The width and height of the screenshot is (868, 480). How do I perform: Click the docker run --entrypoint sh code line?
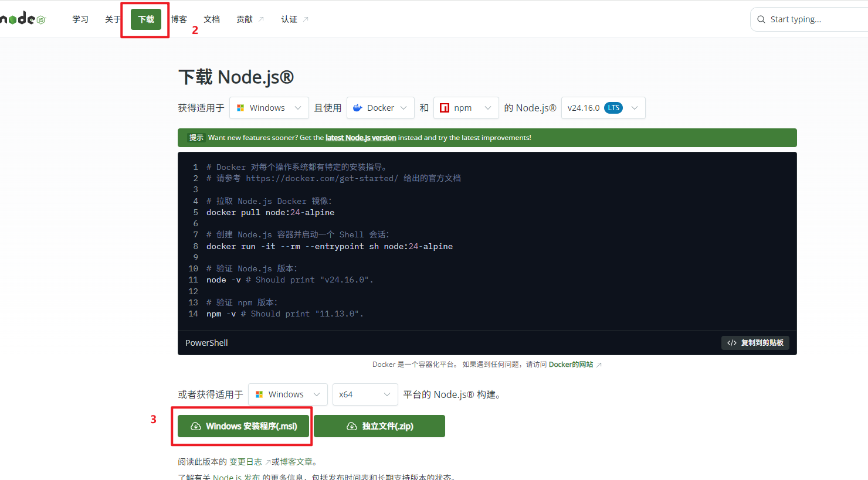[330, 247]
